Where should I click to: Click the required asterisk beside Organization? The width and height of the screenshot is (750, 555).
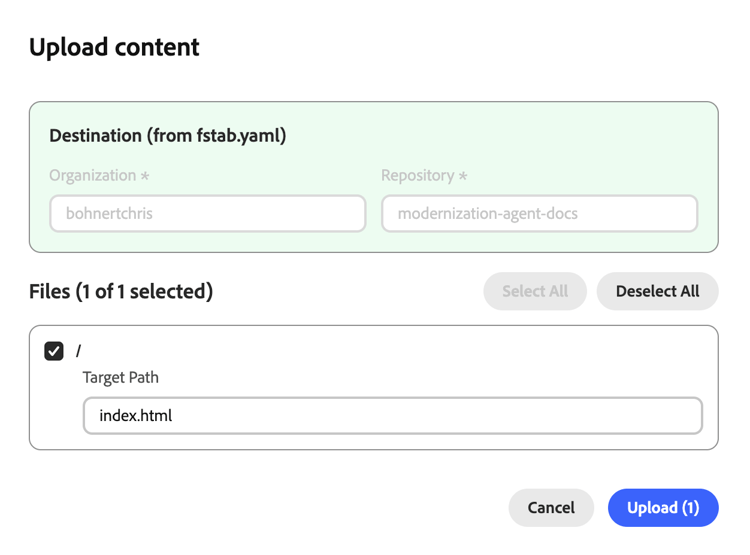point(145,176)
